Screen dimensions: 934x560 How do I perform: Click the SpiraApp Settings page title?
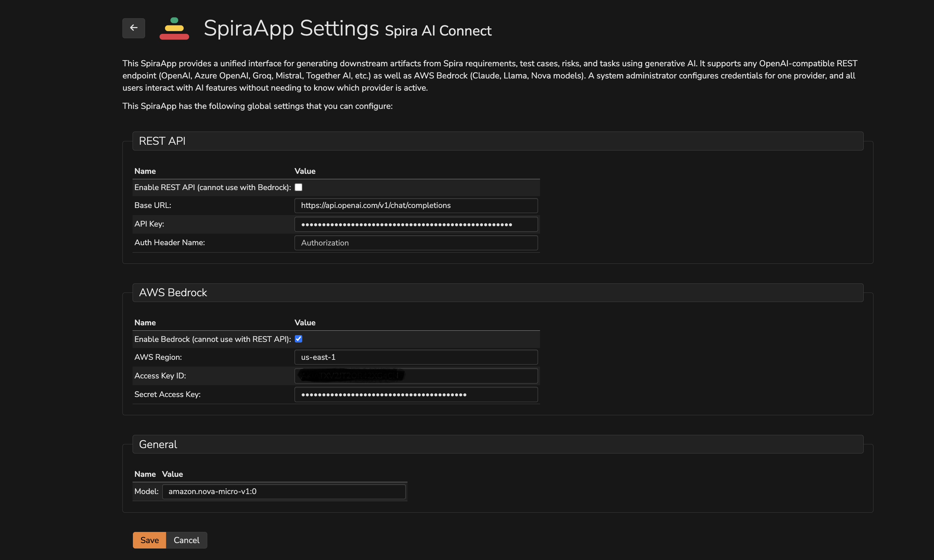(x=291, y=28)
